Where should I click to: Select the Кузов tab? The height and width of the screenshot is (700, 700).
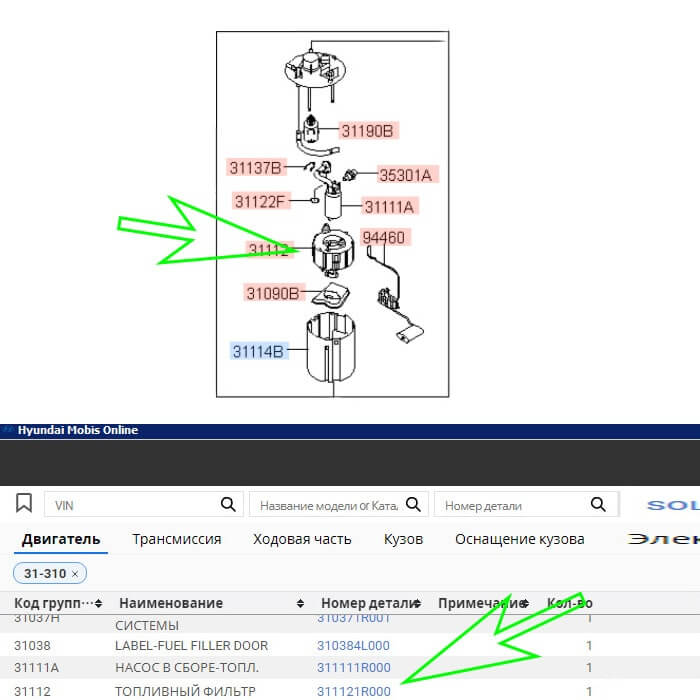point(403,539)
